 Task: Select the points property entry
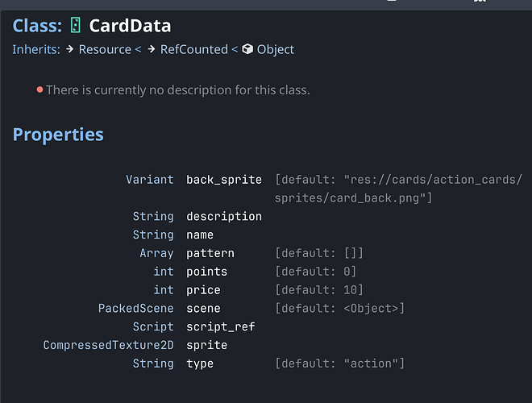(206, 272)
